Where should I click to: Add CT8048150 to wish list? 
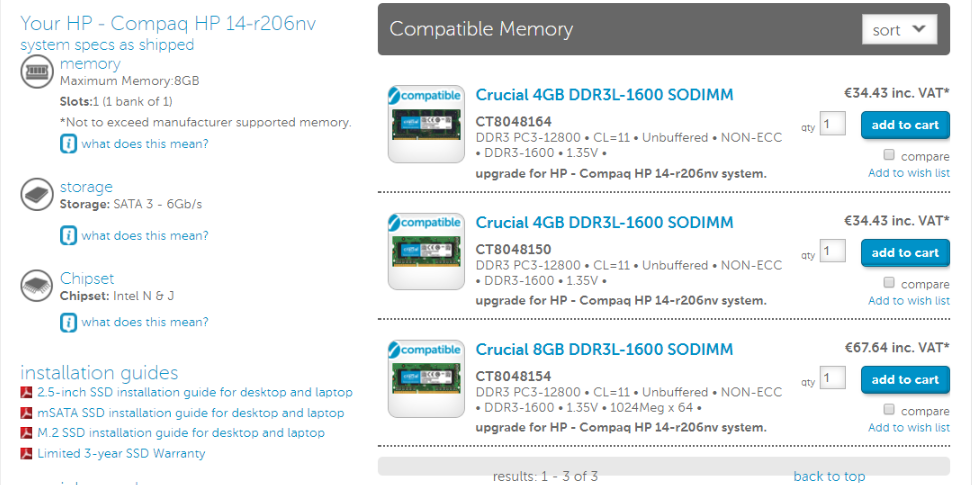909,301
